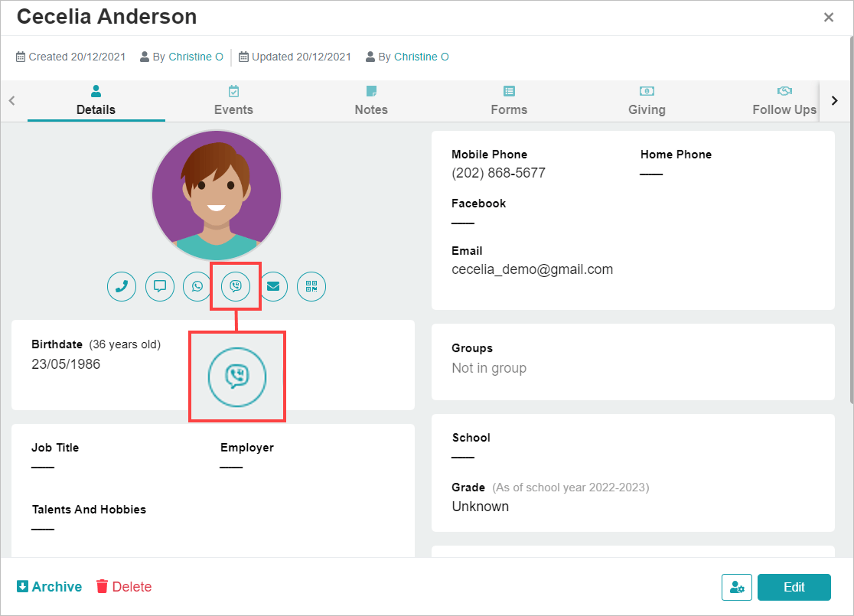
Task: Click the 'Created 20/12/2021' text
Action: click(x=77, y=57)
